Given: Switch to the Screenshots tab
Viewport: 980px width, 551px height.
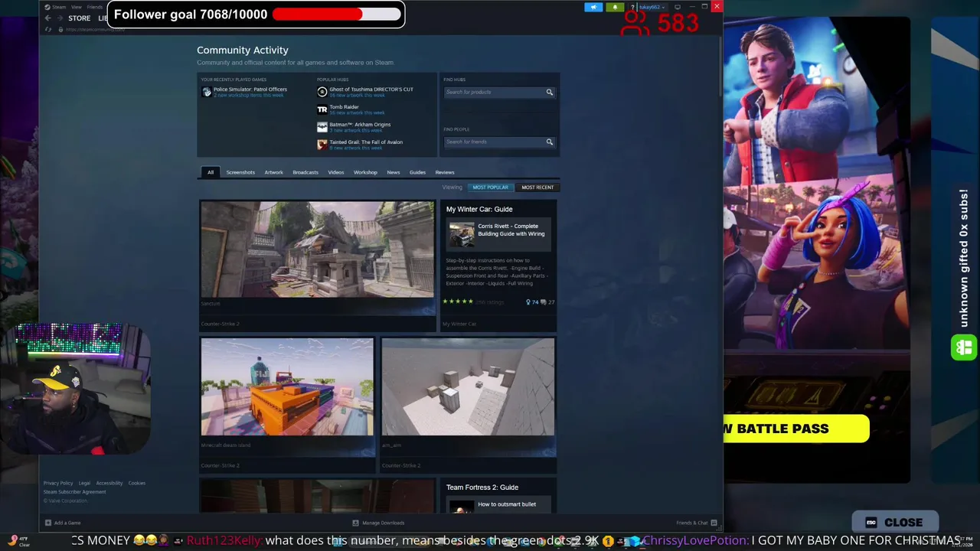Looking at the screenshot, I should tap(240, 172).
